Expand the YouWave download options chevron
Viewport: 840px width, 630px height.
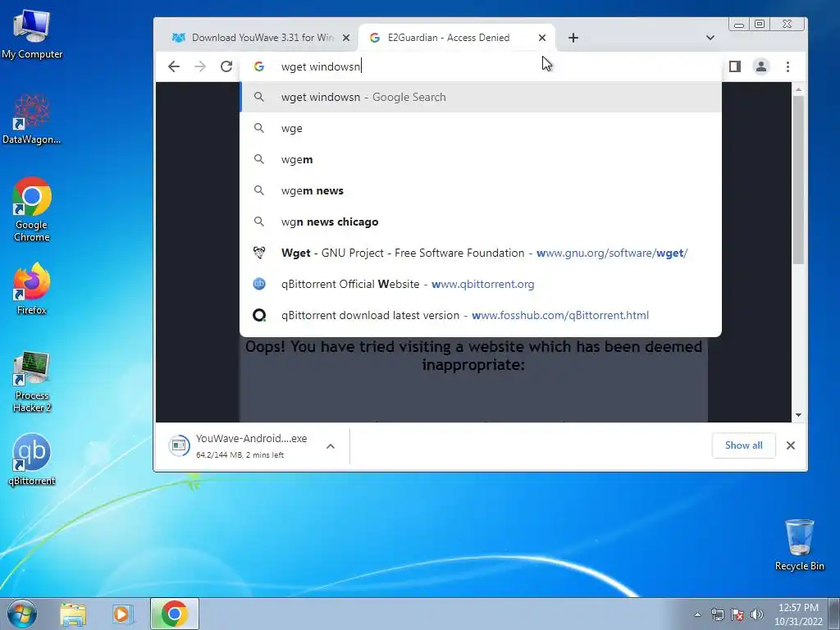[x=331, y=445]
